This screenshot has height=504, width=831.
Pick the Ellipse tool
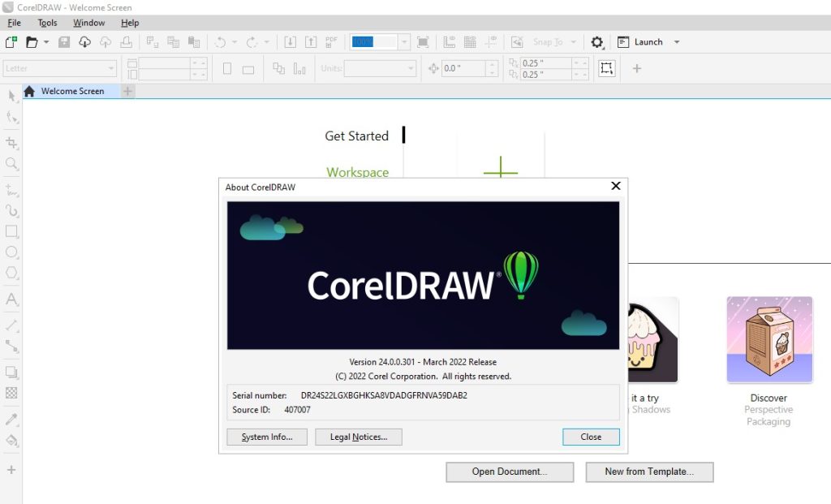(11, 252)
